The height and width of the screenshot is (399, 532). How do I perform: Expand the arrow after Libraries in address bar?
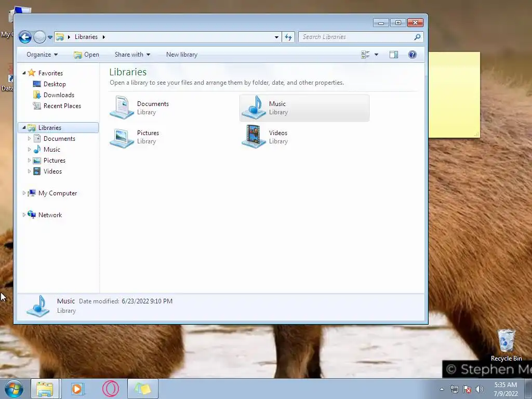[104, 37]
